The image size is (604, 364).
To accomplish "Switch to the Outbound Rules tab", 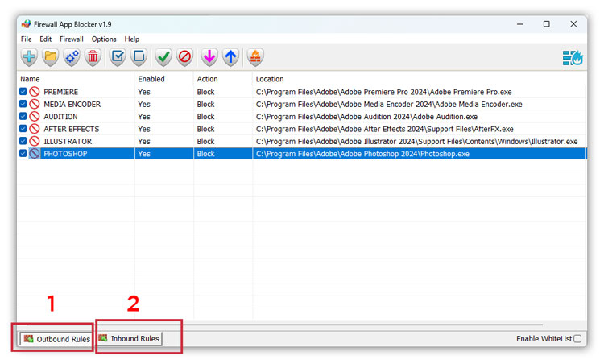I will (56, 339).
